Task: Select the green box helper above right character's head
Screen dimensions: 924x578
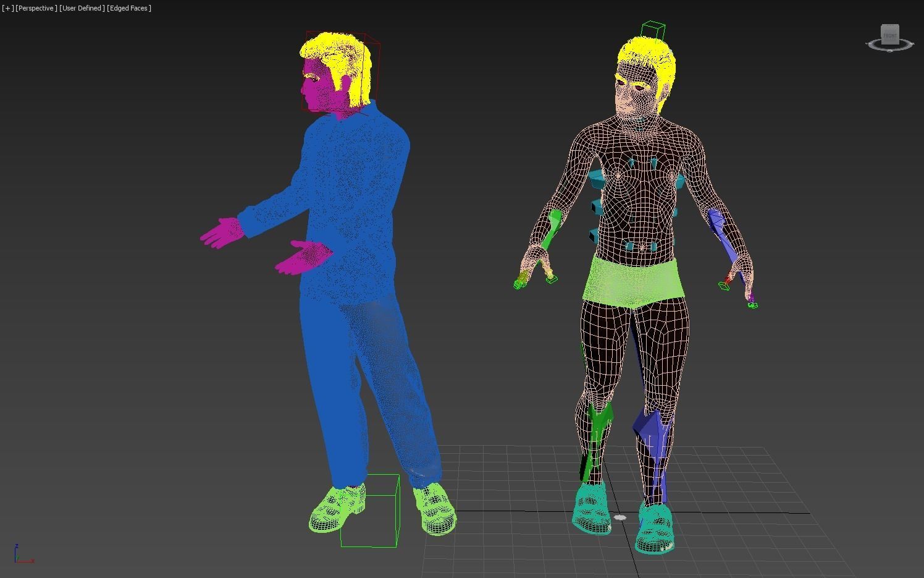Action: coord(653,31)
